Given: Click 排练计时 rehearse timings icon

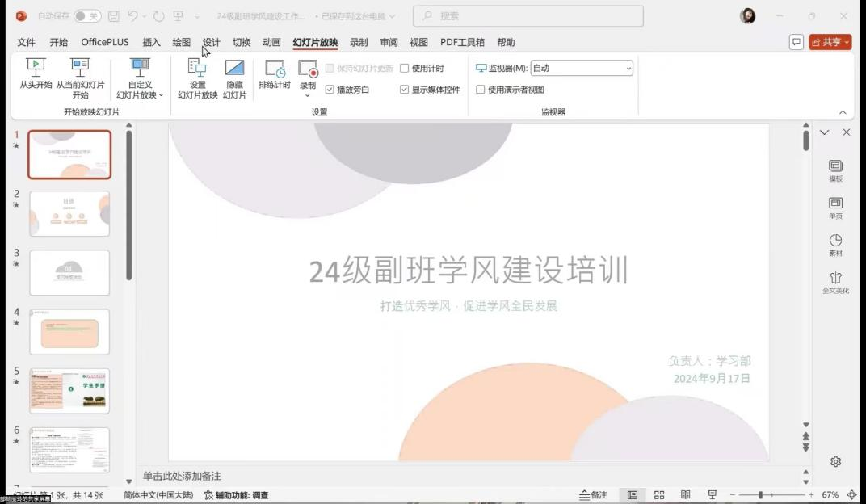Looking at the screenshot, I should point(274,74).
